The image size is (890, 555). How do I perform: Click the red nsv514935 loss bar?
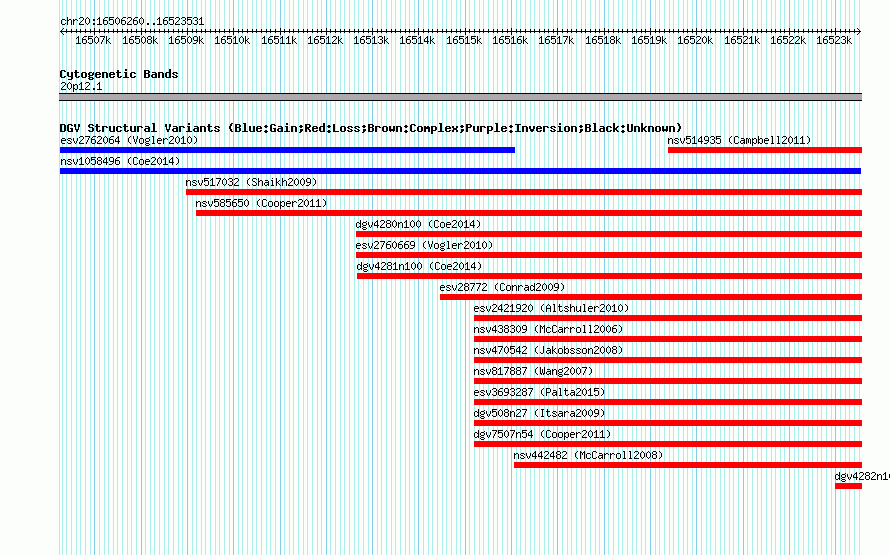765,150
